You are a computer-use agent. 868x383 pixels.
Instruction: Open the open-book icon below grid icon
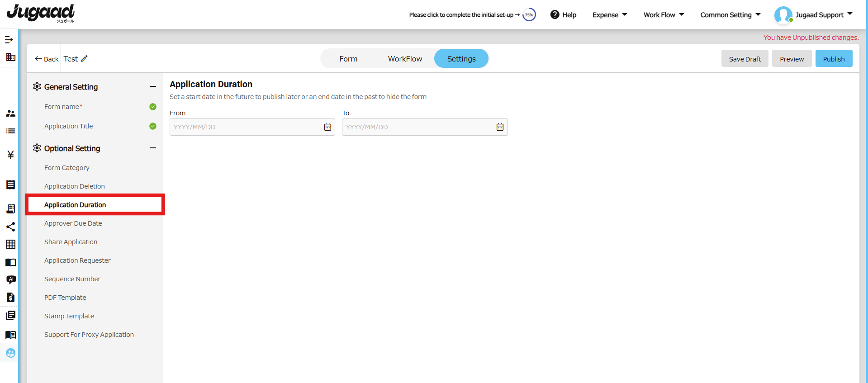click(x=10, y=262)
